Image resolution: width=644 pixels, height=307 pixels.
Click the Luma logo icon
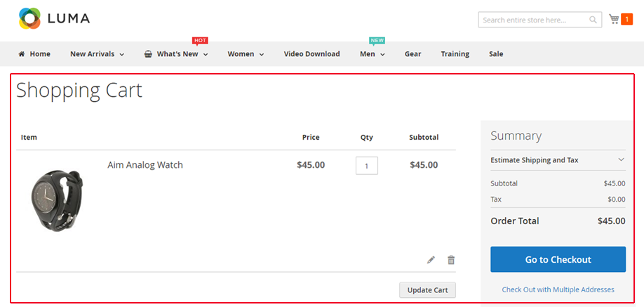pos(29,18)
